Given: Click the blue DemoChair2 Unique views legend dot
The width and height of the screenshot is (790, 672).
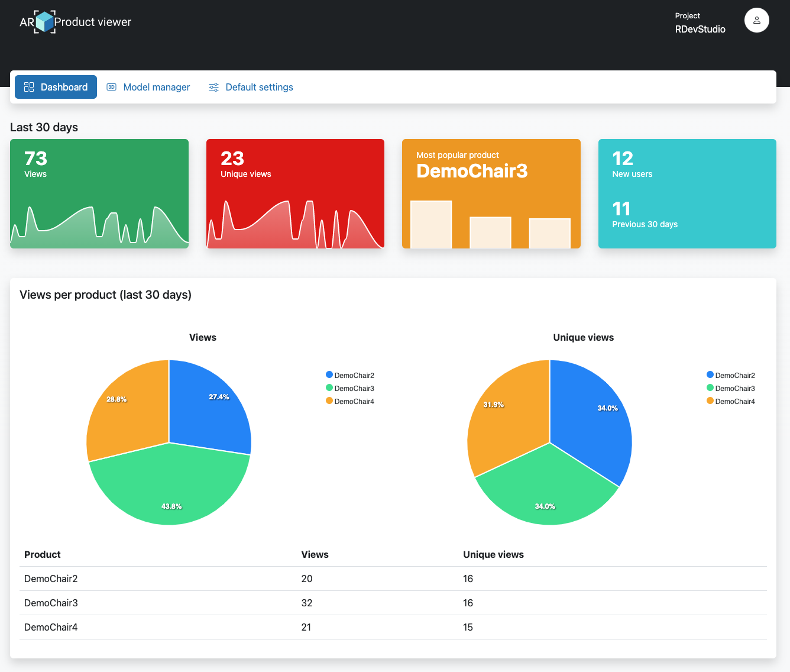Looking at the screenshot, I should (710, 375).
